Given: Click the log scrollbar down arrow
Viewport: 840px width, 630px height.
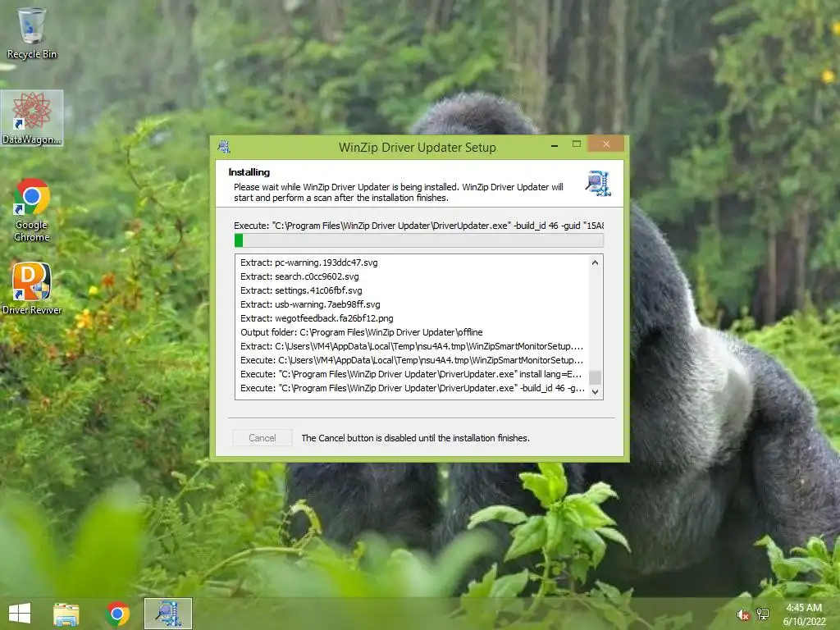Looking at the screenshot, I should click(595, 391).
